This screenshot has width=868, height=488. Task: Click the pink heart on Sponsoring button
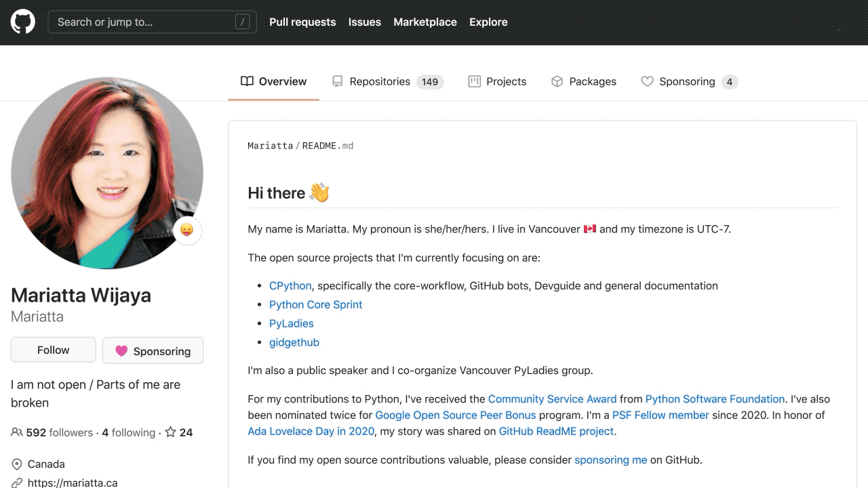pos(121,351)
